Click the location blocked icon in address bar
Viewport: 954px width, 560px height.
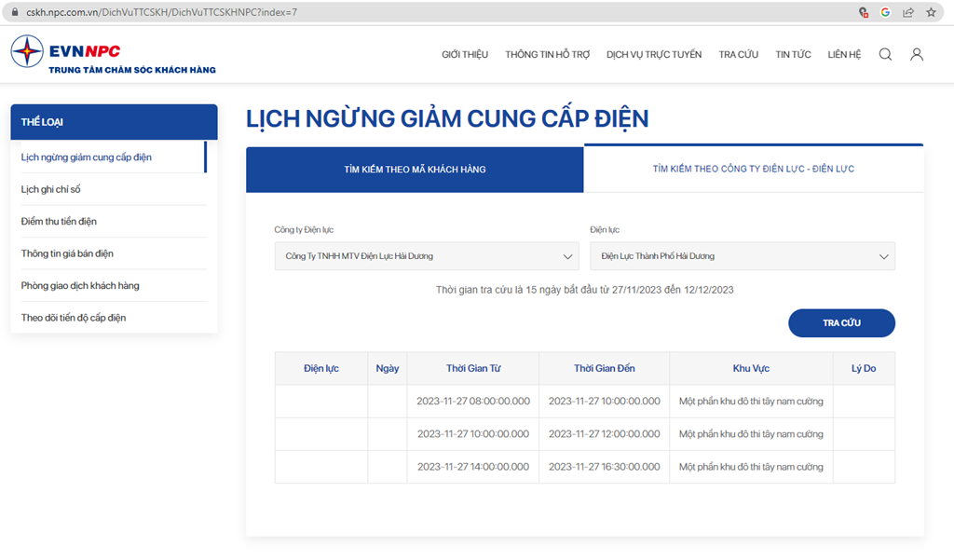[x=864, y=13]
